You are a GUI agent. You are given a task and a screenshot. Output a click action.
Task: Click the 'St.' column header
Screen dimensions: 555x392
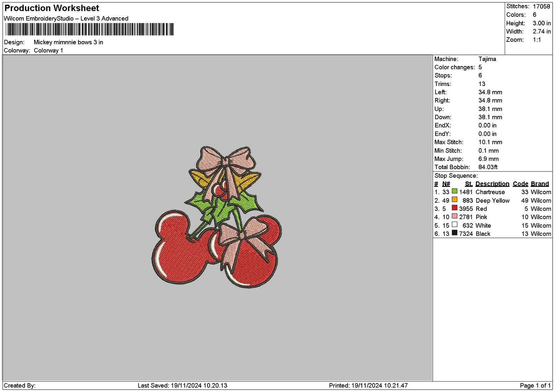pyautogui.click(x=469, y=184)
